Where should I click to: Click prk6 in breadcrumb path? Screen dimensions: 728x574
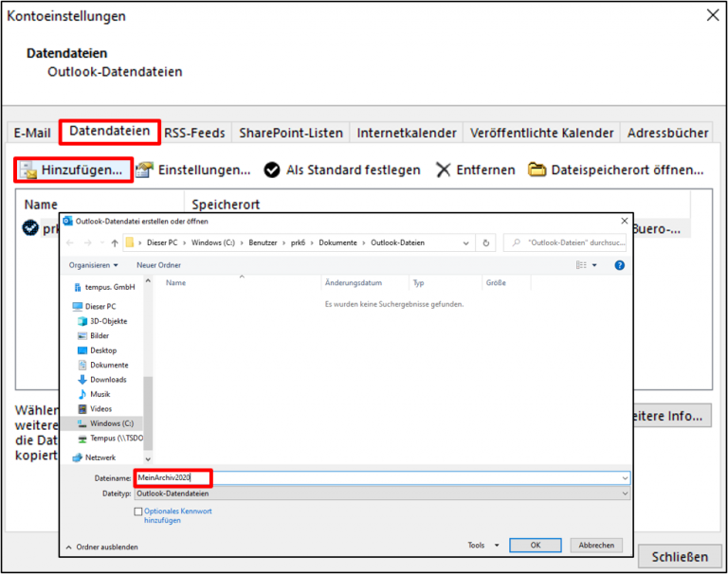coord(298,242)
